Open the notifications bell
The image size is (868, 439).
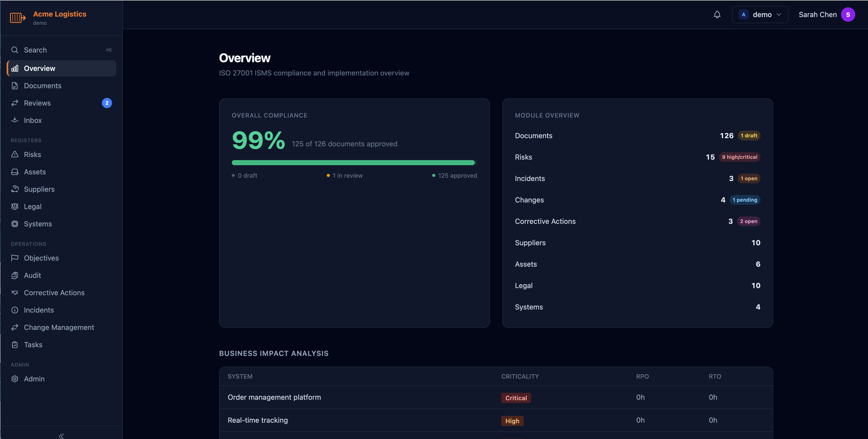click(x=717, y=15)
